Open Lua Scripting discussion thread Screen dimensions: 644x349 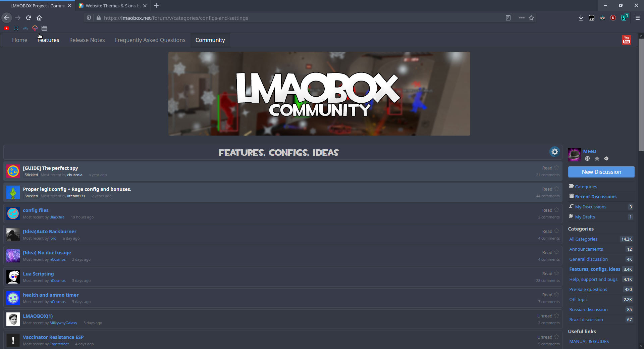(x=38, y=273)
